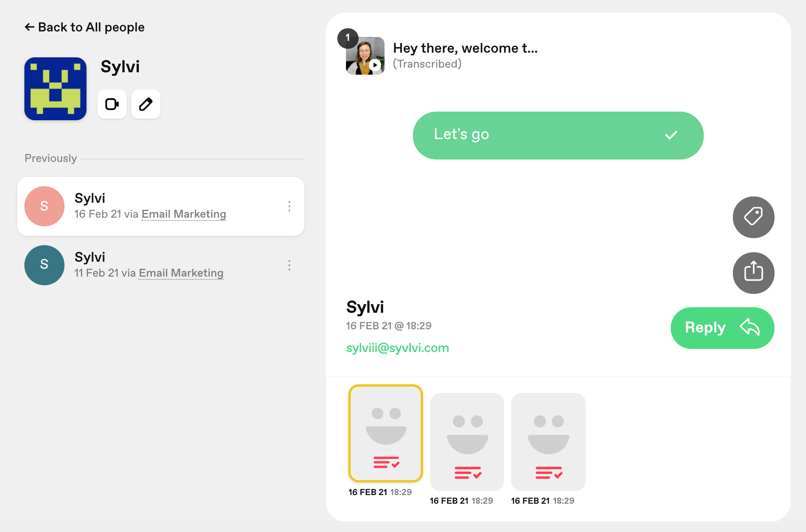Click the video record icon under Sylvi's name
The image size is (806, 532).
(112, 104)
